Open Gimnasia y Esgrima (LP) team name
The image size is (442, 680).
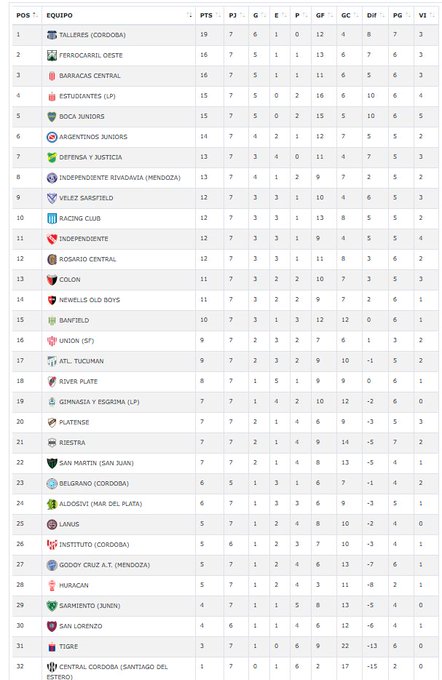pos(99,402)
